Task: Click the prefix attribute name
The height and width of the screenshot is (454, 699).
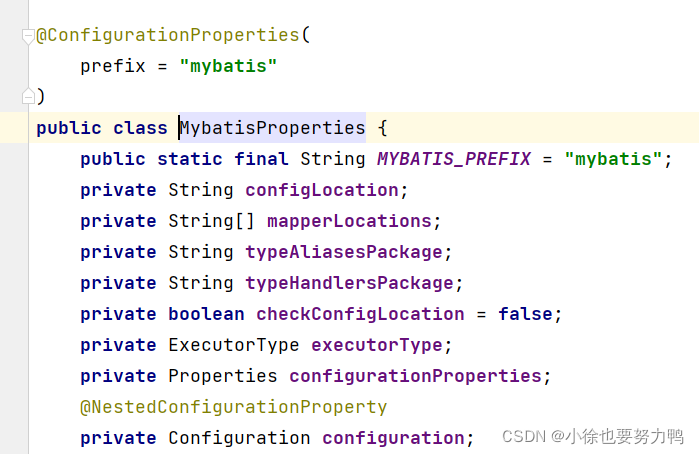Action: tap(113, 66)
